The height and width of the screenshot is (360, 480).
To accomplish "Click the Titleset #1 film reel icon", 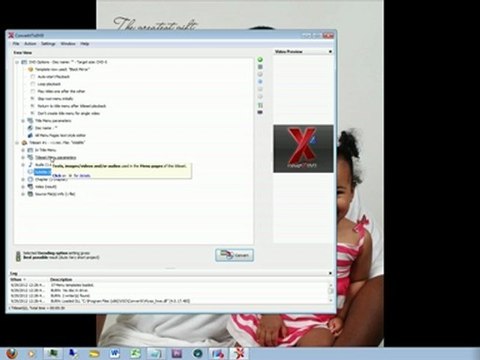I will [24, 143].
